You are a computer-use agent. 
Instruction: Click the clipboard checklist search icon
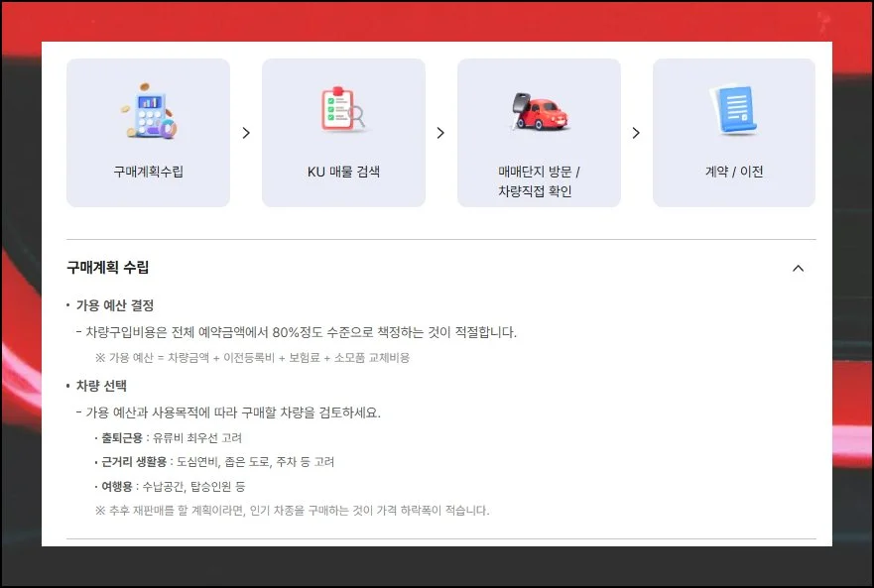(343, 111)
